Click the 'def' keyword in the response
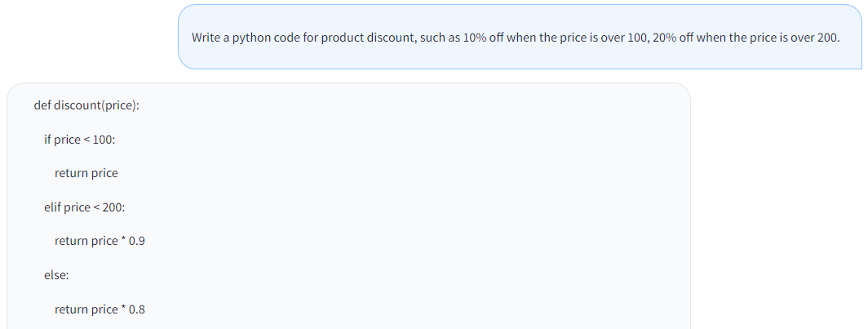The height and width of the screenshot is (329, 868). point(42,105)
